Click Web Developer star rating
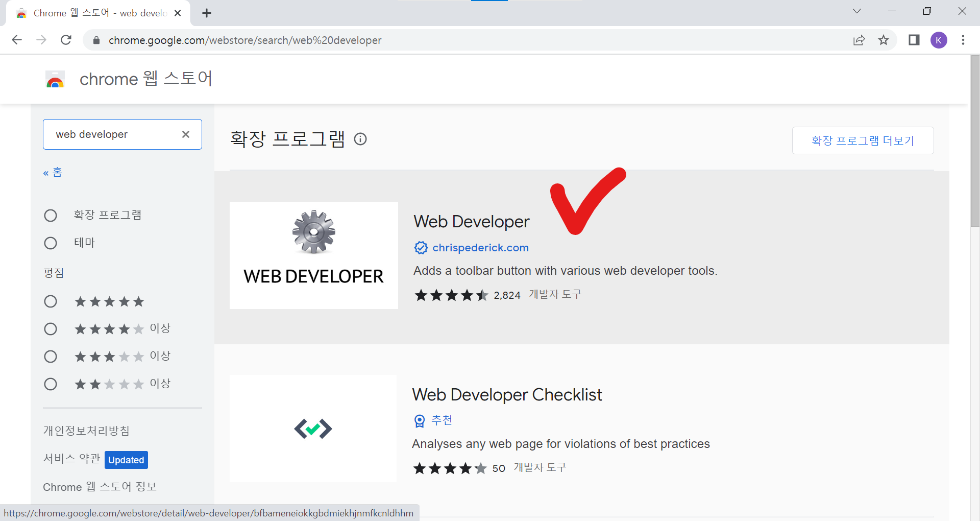 [451, 295]
